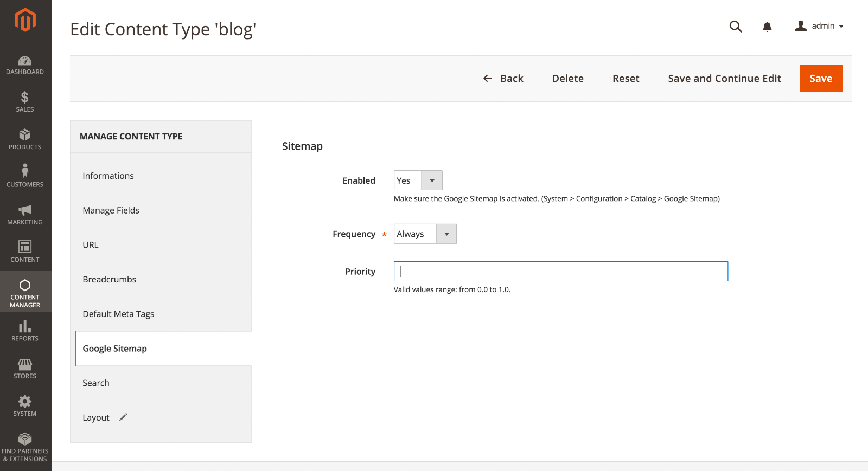Click the page title 'Edit Content Type'

[x=163, y=29]
